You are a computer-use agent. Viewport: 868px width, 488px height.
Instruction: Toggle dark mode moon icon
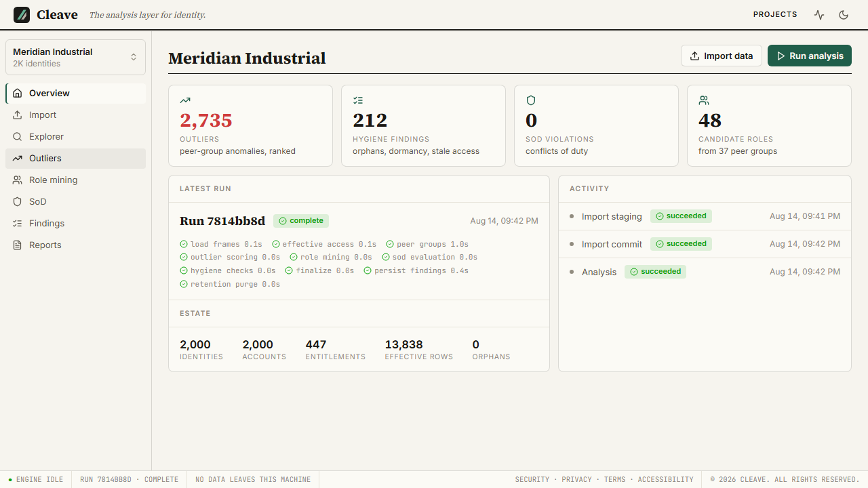[x=844, y=15]
